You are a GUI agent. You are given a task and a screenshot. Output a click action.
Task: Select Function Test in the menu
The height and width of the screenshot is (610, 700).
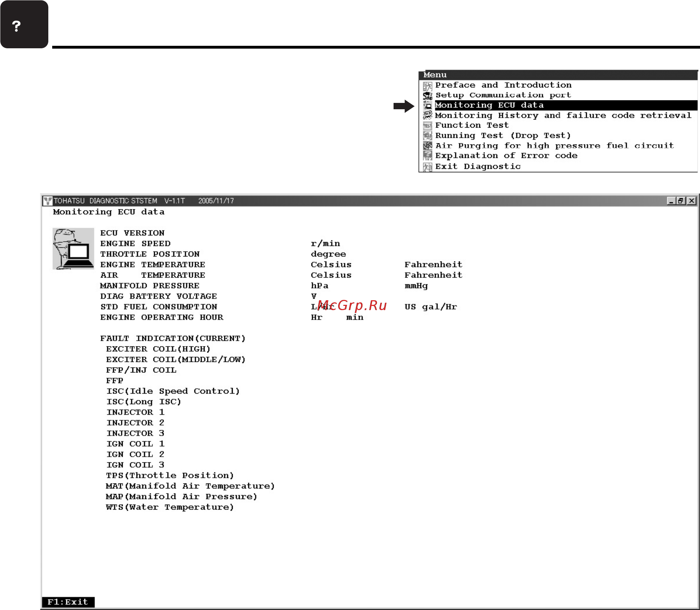point(471,125)
